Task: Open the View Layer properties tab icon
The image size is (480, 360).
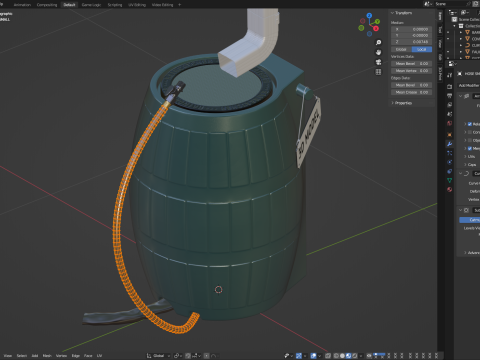Action: 450,105
